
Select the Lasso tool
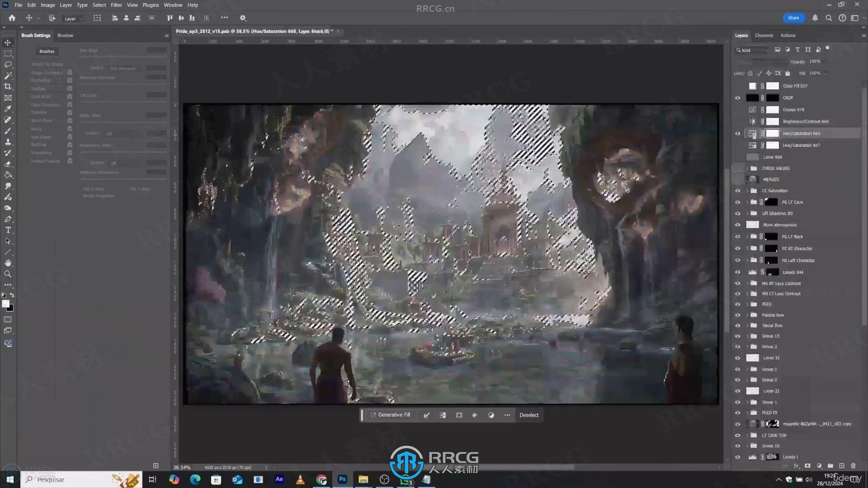(8, 65)
